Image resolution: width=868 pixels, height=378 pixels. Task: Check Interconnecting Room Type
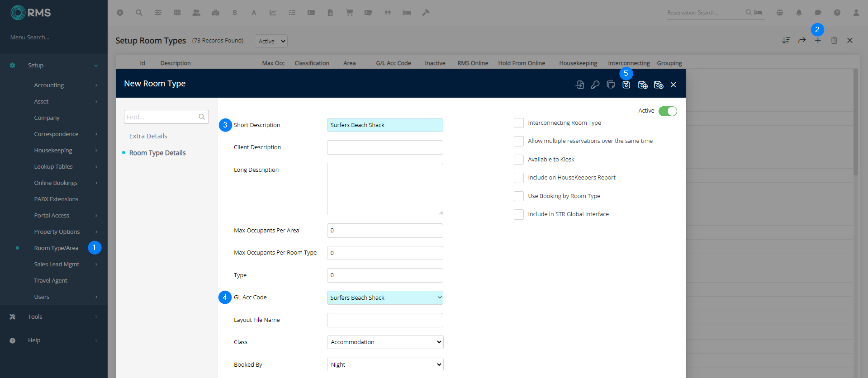pyautogui.click(x=519, y=123)
